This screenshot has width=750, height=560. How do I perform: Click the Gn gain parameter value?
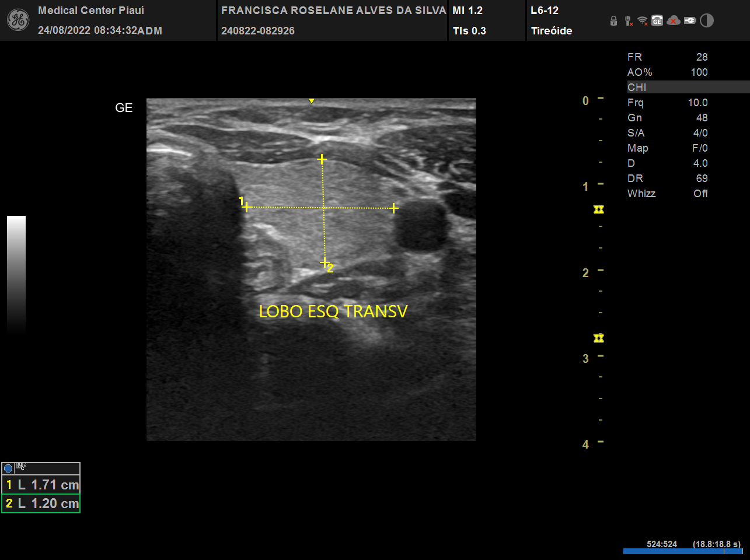click(701, 118)
